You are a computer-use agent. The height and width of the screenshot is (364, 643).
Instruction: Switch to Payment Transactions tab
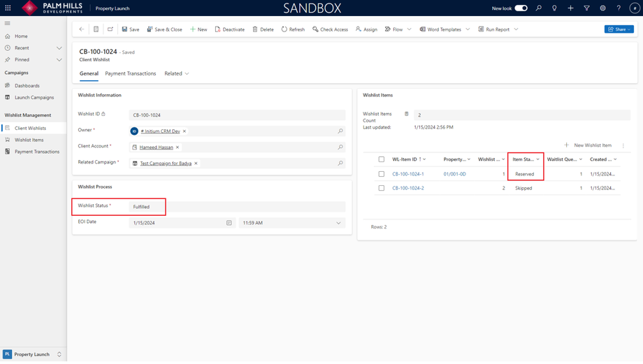click(x=131, y=73)
